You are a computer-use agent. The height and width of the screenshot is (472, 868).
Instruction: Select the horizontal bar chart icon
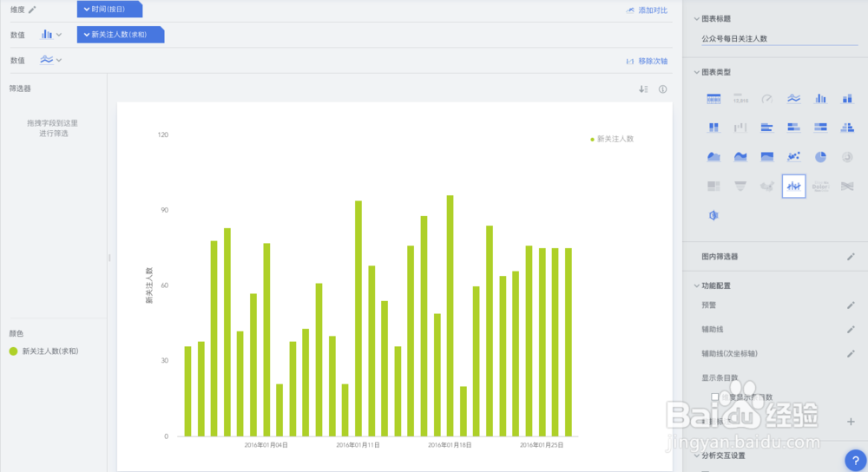[766, 128]
